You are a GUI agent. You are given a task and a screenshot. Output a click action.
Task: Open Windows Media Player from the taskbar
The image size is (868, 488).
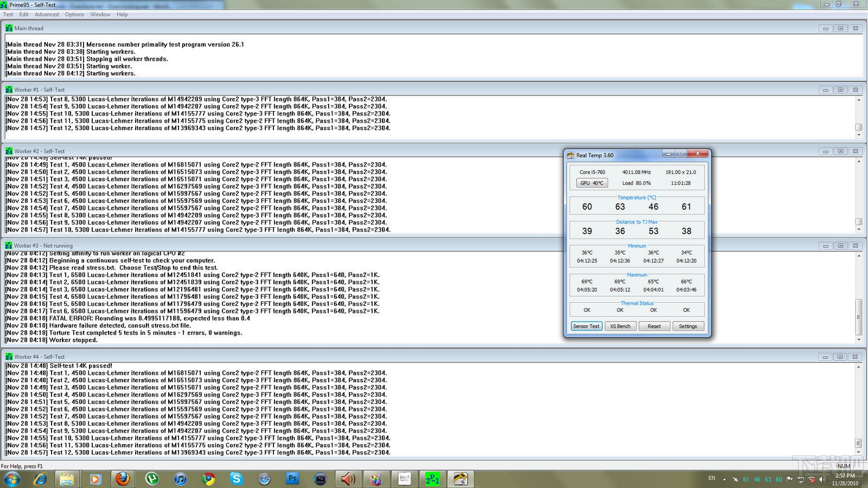(x=95, y=479)
